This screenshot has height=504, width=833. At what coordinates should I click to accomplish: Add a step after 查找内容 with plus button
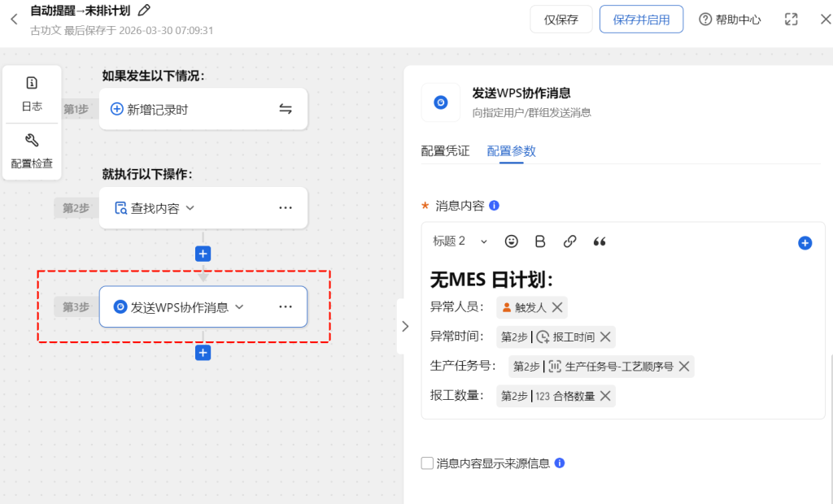[203, 254]
